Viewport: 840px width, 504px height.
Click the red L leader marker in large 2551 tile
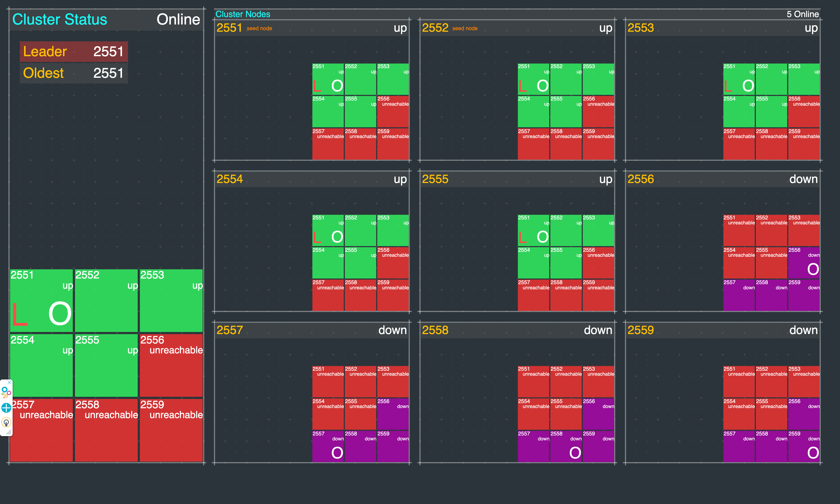19,314
